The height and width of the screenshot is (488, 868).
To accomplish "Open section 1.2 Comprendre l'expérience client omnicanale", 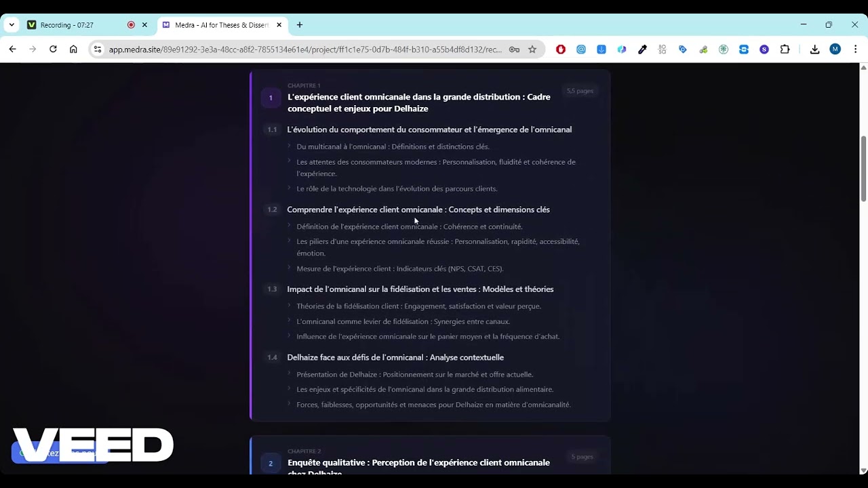I will point(418,209).
